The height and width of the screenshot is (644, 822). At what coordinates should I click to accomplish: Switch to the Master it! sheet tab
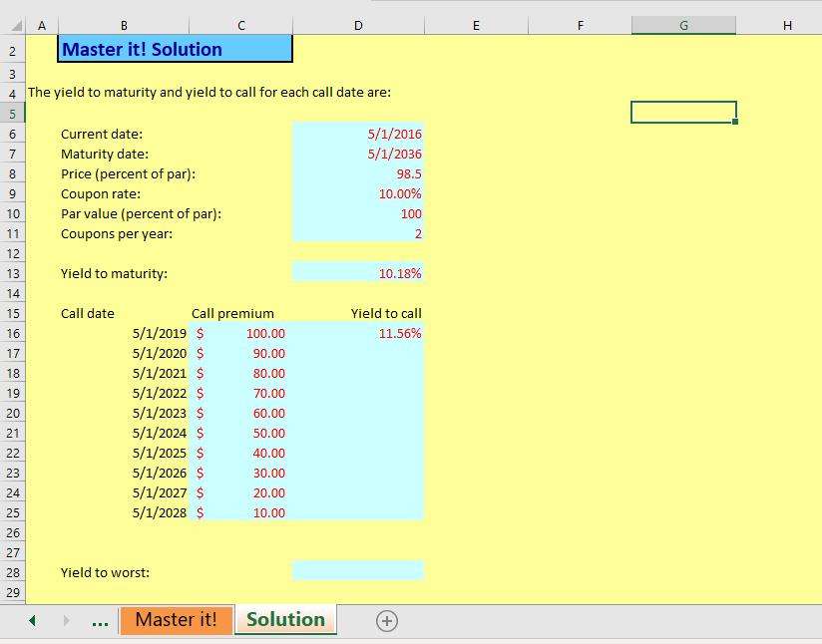pos(177,620)
